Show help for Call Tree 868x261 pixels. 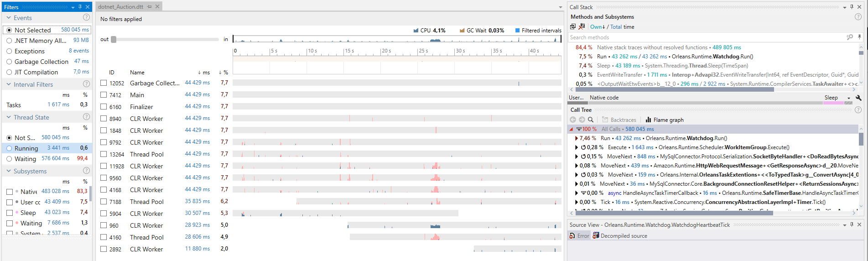point(858,110)
